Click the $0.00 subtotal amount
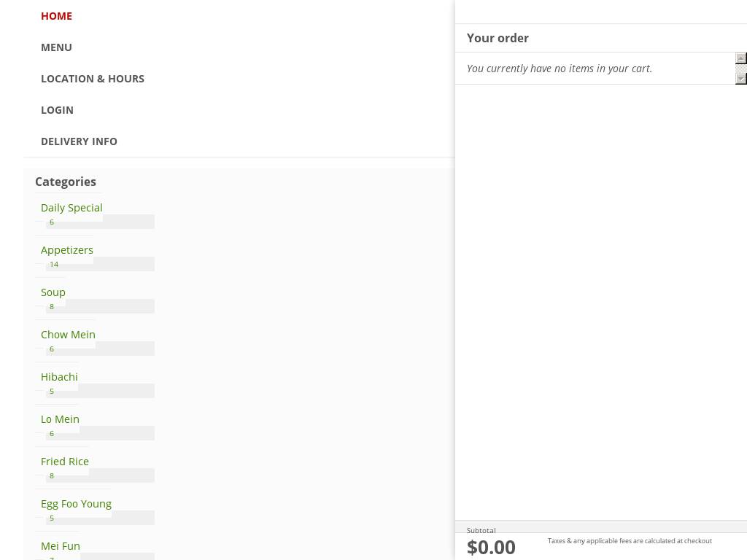Image resolution: width=747 pixels, height=560 pixels. point(491,547)
